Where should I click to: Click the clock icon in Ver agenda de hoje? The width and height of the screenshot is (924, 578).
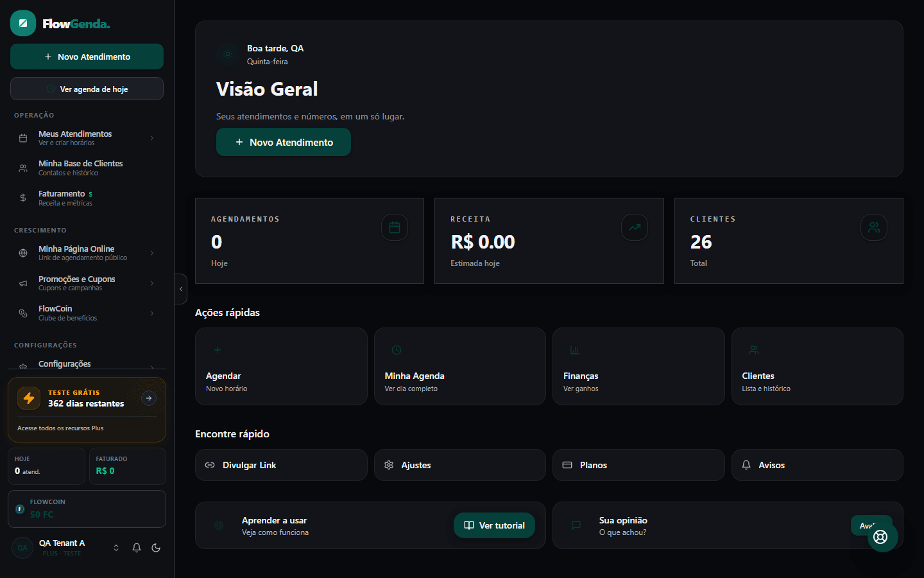click(x=51, y=89)
